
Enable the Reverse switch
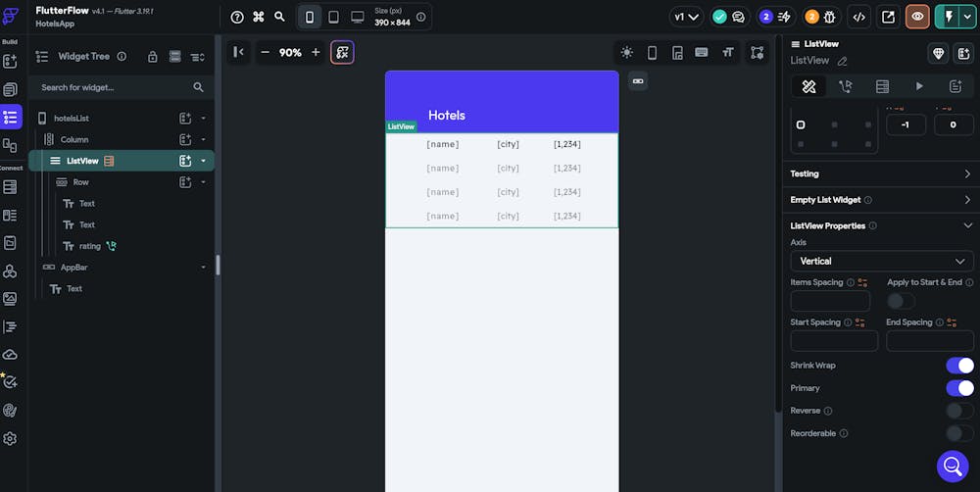pyautogui.click(x=959, y=411)
